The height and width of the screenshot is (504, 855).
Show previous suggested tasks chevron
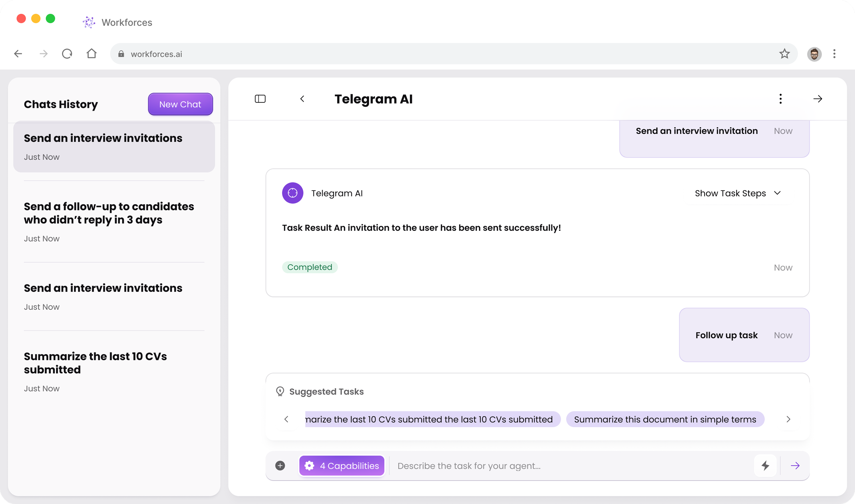coord(286,419)
